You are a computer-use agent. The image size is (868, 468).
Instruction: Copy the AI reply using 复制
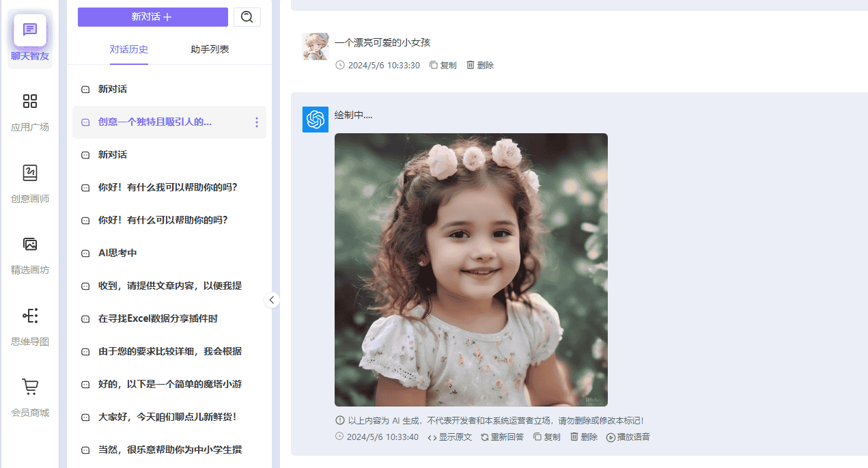click(547, 437)
